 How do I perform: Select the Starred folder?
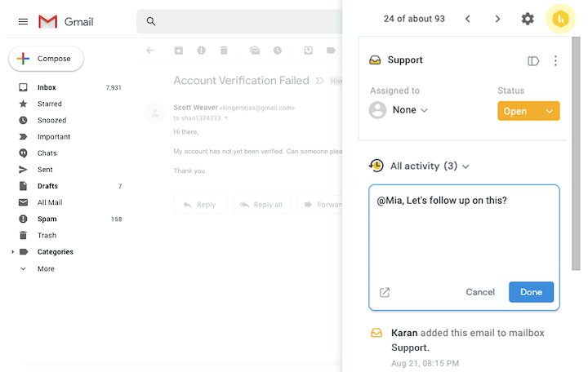[x=49, y=104]
